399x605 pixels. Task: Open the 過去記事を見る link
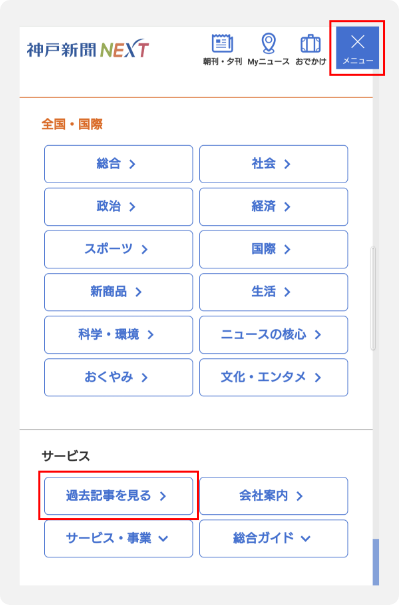click(118, 496)
